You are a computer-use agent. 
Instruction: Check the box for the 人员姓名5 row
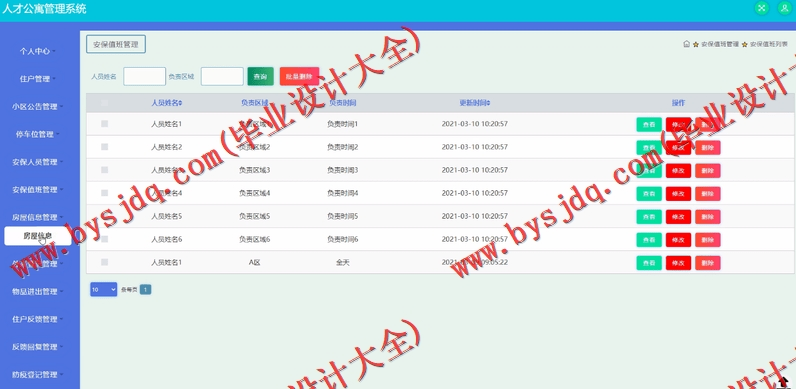(x=105, y=216)
